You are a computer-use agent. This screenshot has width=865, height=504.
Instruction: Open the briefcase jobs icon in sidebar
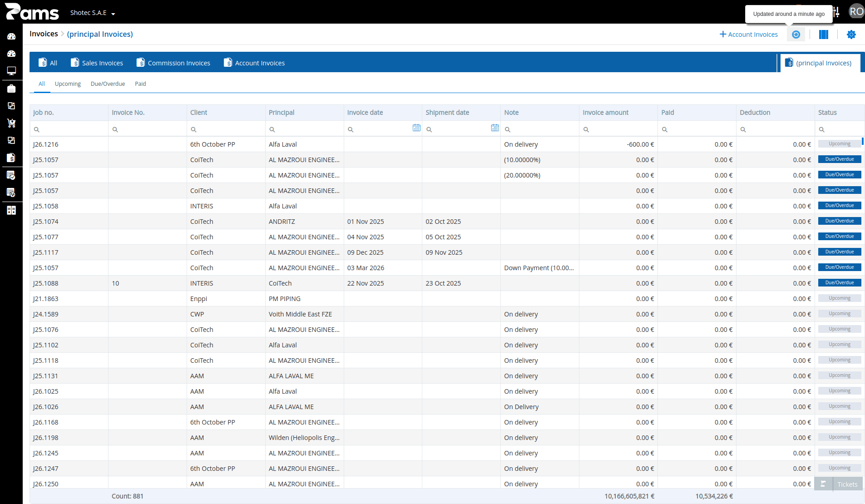point(11,89)
